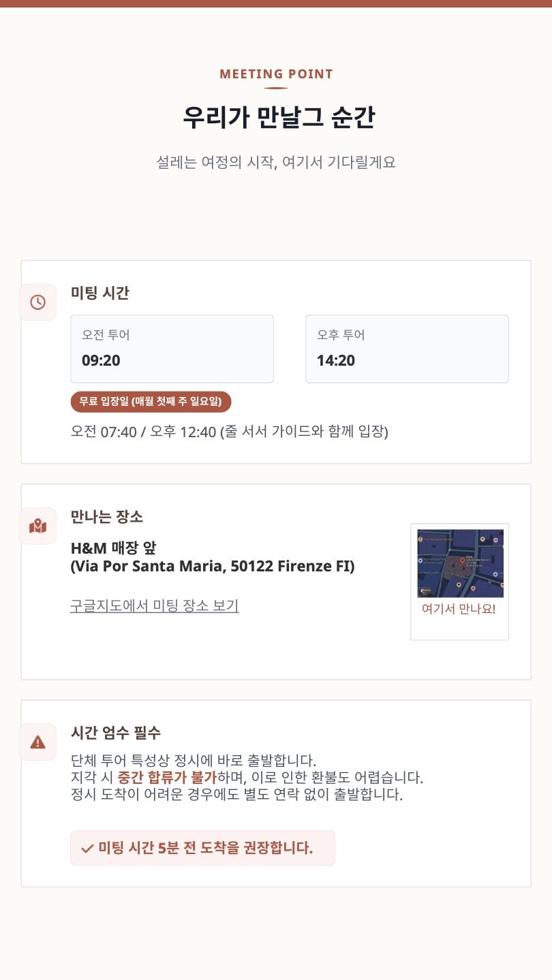
Task: Click the 설레는 여정의 시작 subtitle
Action: [276, 163]
